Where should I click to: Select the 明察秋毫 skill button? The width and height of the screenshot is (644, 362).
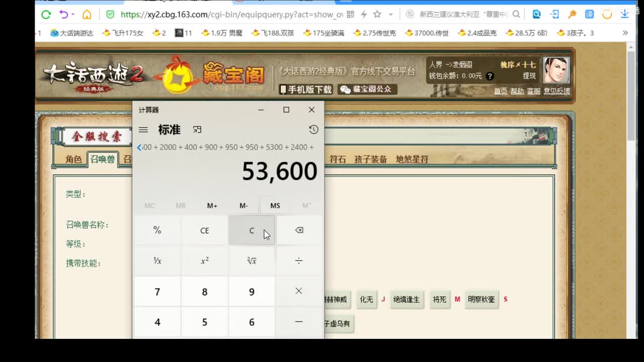(481, 299)
